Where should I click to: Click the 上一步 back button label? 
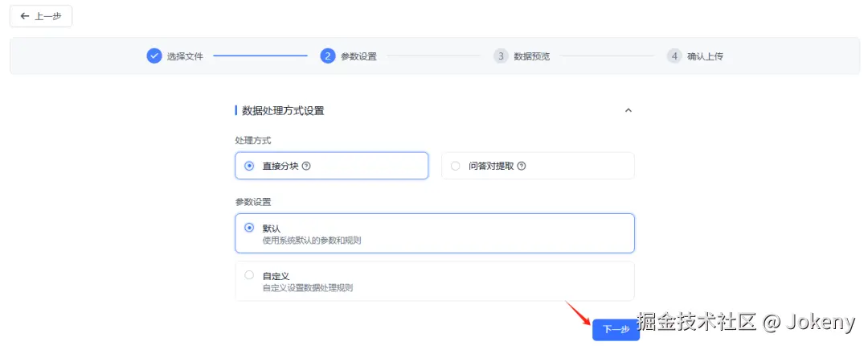point(48,16)
